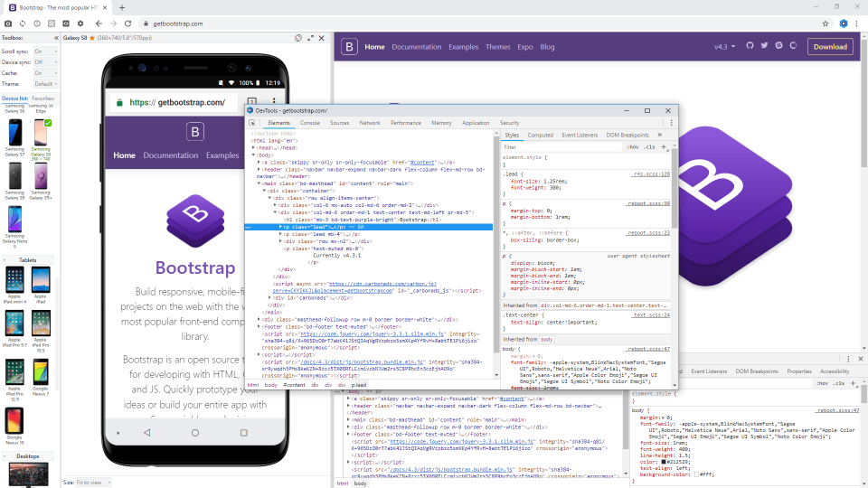Screen dimensions: 868x488
Task: Expand the p class lead mb-4 node
Action: click(x=280, y=234)
